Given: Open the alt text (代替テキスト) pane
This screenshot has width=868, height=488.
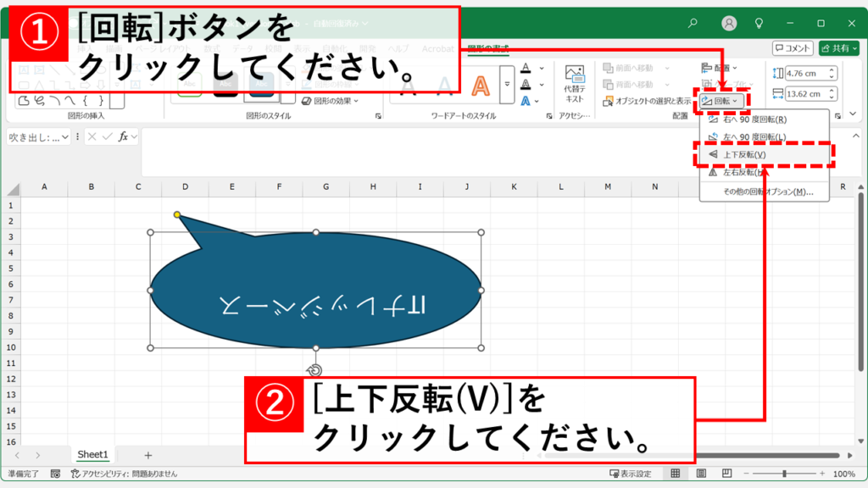Looking at the screenshot, I should [x=574, y=84].
